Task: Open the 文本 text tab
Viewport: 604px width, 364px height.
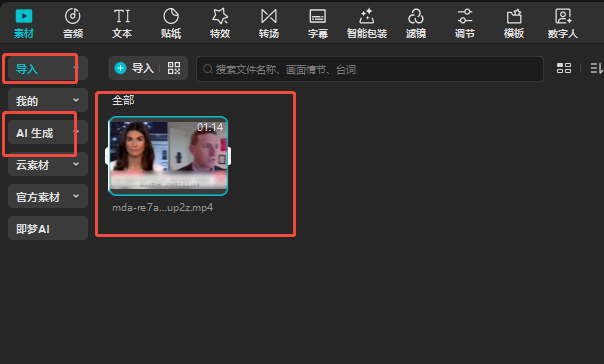Action: 122,23
